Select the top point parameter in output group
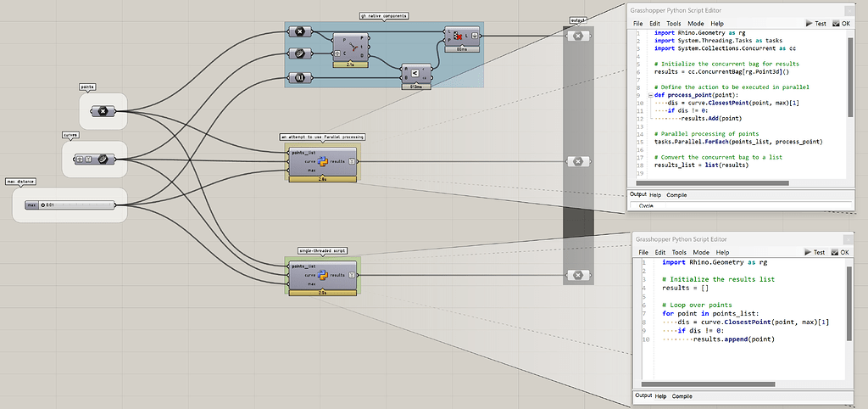Image resolution: width=868 pixels, height=409 pixels. click(x=578, y=36)
